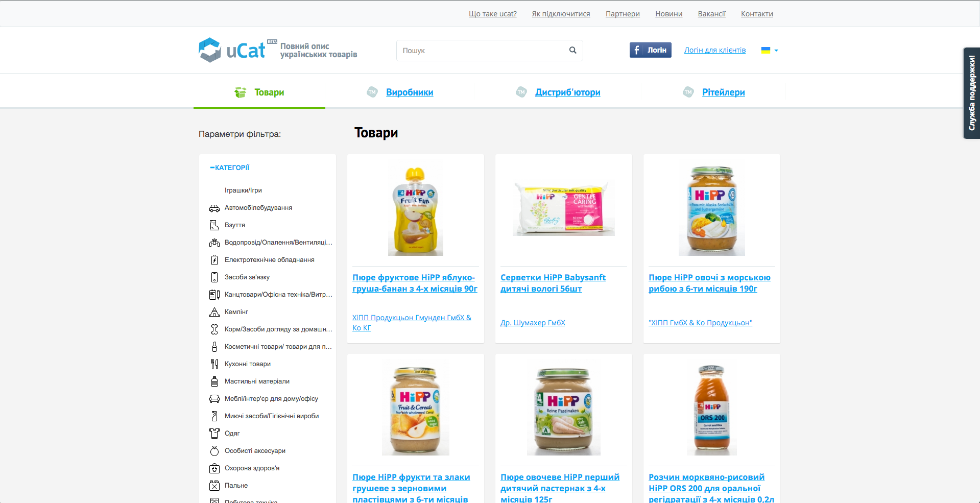Screen dimensions: 980x503
Task: Click inside the Пошук search field
Action: [483, 50]
